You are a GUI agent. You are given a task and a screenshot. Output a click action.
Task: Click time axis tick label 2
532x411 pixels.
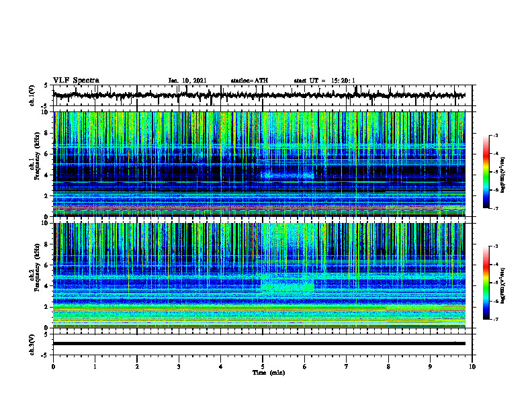click(137, 367)
